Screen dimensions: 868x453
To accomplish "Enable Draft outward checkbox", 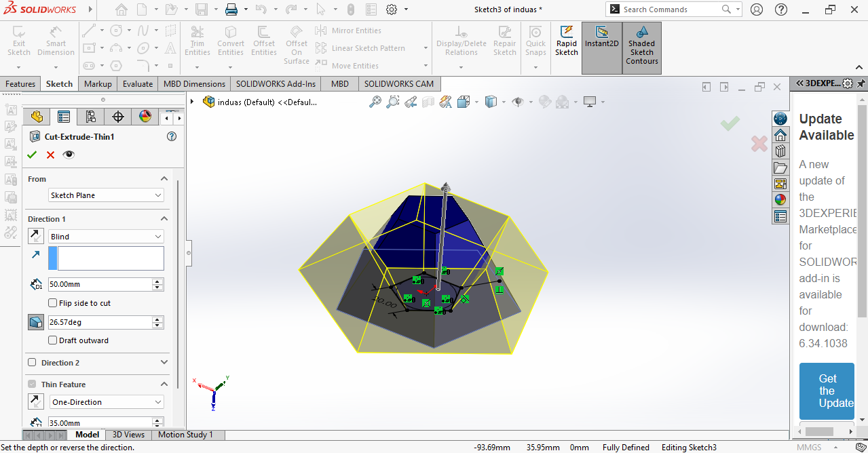I will pyautogui.click(x=53, y=340).
